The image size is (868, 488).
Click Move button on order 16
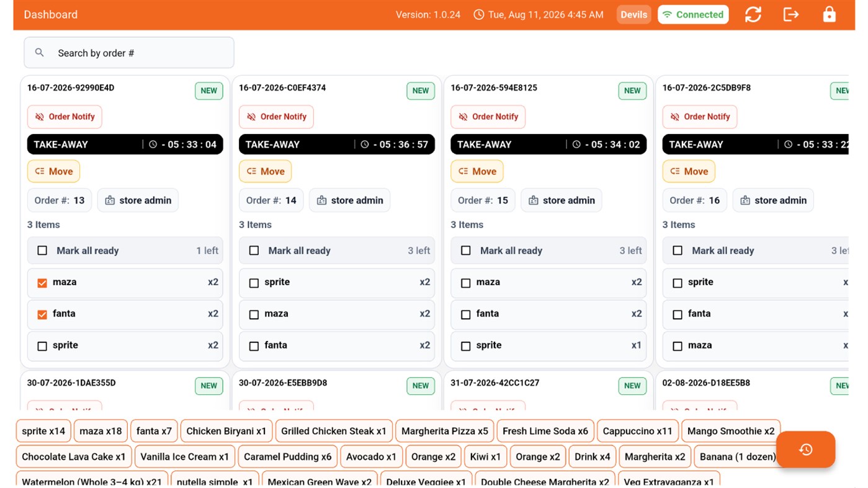click(689, 171)
